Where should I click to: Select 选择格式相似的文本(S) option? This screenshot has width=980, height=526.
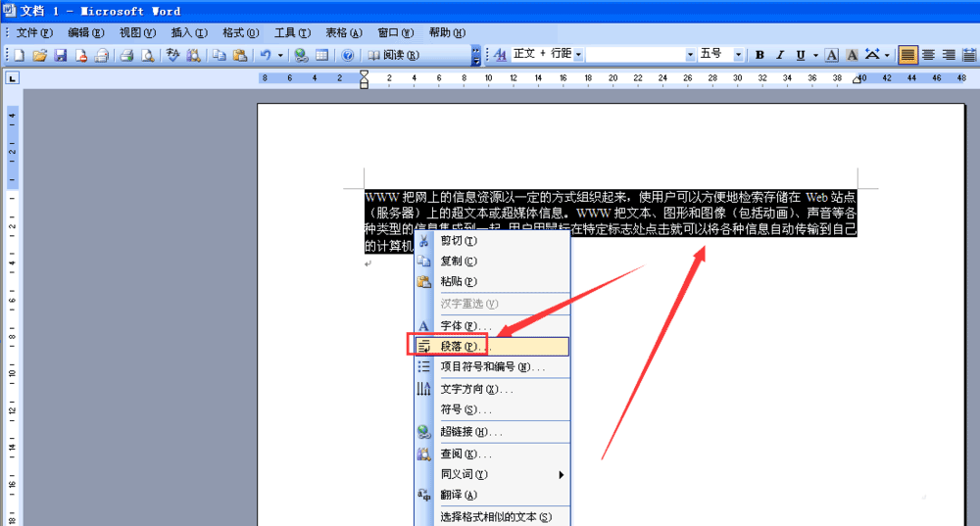(493, 517)
